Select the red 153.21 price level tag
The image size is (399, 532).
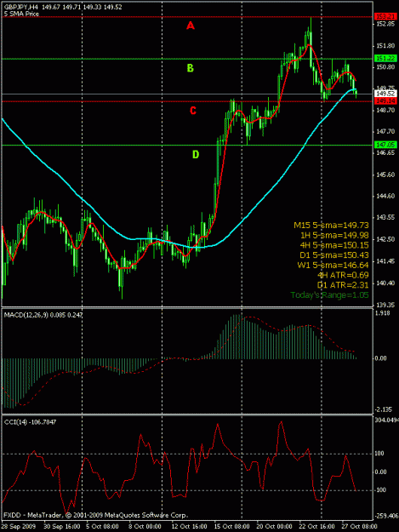(385, 17)
